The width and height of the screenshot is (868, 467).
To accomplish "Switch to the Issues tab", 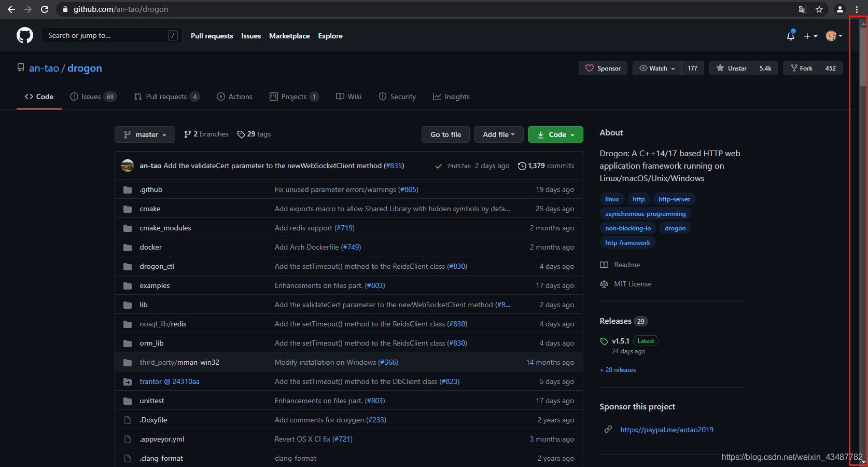I will (93, 97).
